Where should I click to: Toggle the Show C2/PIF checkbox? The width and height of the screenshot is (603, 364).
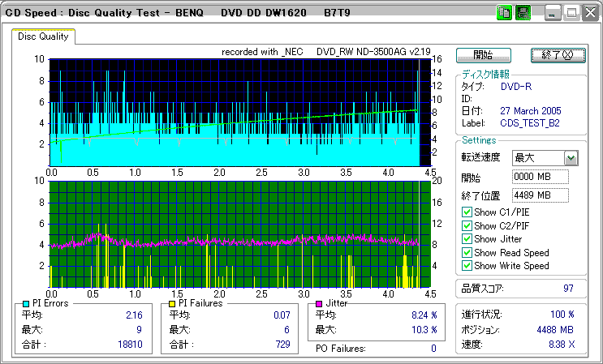pos(467,225)
